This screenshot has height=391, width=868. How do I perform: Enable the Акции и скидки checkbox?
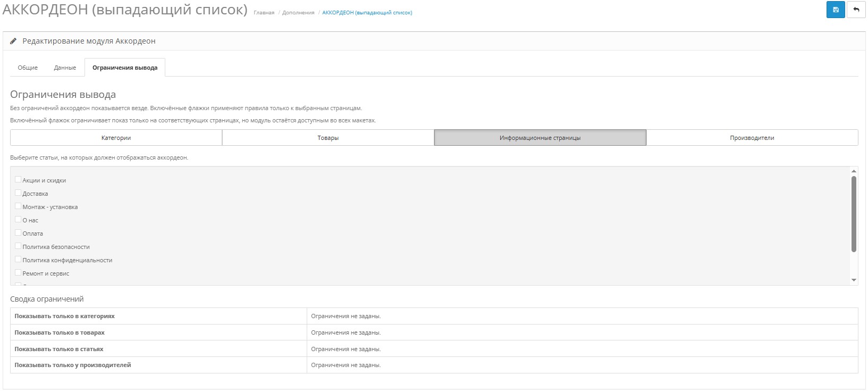pyautogui.click(x=18, y=180)
